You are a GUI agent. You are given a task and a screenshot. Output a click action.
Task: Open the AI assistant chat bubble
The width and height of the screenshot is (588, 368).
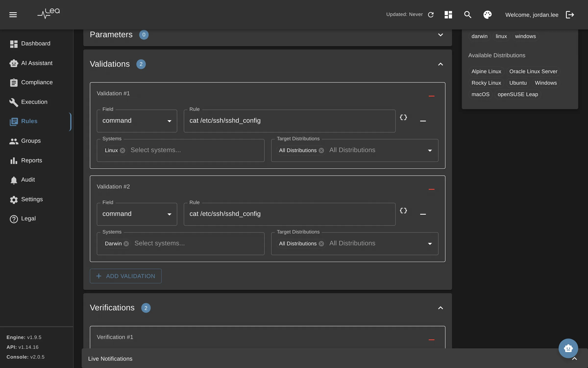tap(568, 348)
